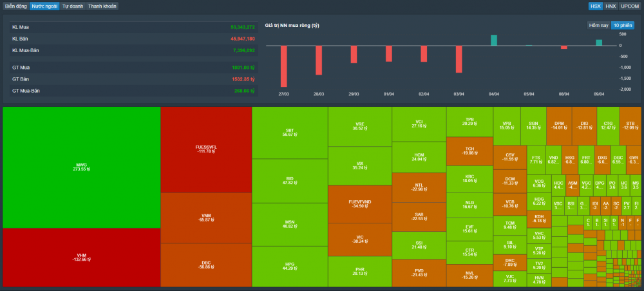Image resolution: width=644 pixels, height=291 pixels.
Task: Open the VCI 27.16 tỷ tile
Action: 419,124
